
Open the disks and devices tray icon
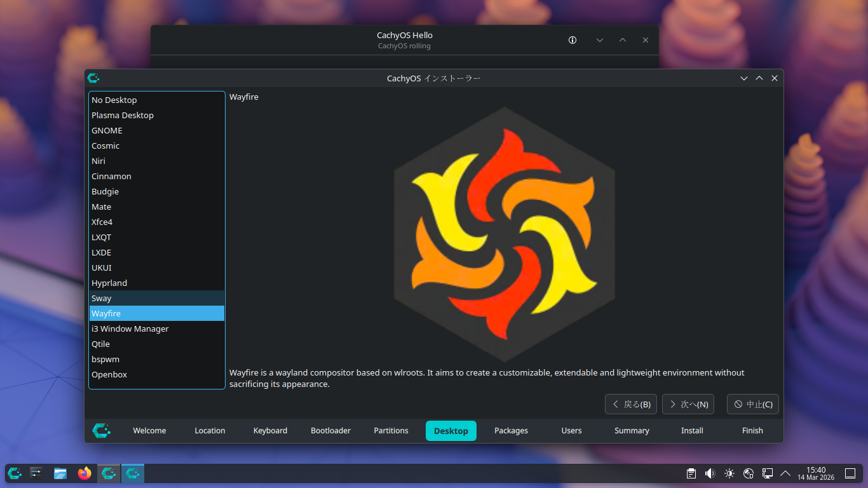click(x=749, y=473)
